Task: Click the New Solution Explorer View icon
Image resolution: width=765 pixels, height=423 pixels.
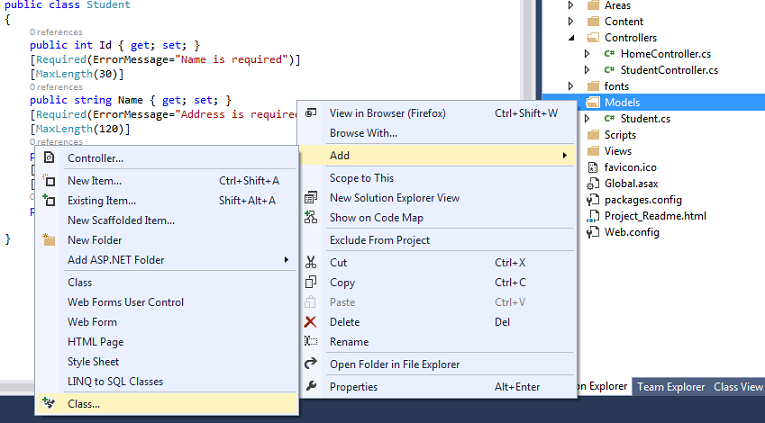Action: pos(310,198)
